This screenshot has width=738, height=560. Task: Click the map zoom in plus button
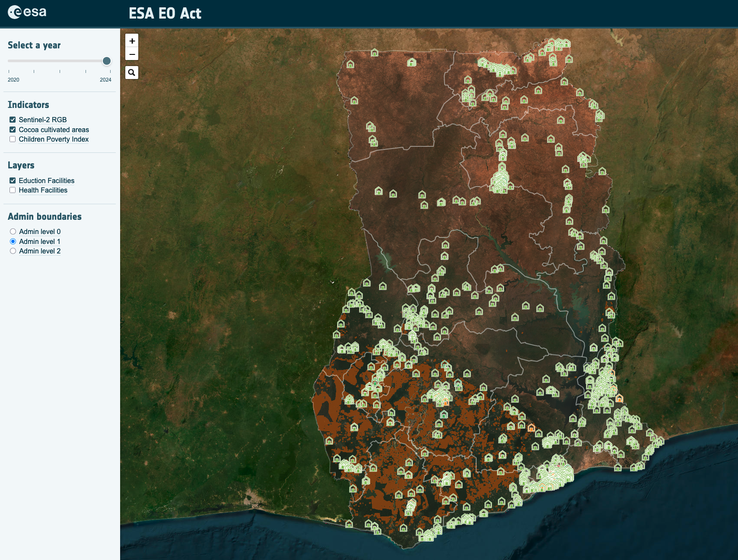(x=132, y=41)
